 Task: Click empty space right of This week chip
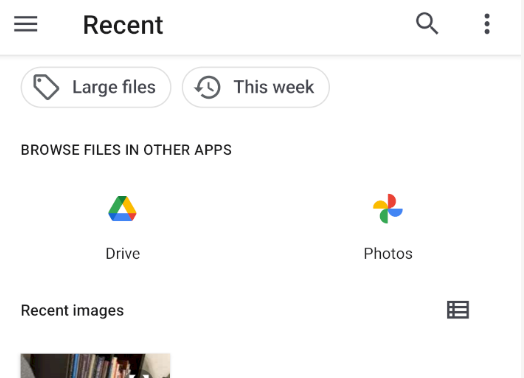(x=424, y=87)
